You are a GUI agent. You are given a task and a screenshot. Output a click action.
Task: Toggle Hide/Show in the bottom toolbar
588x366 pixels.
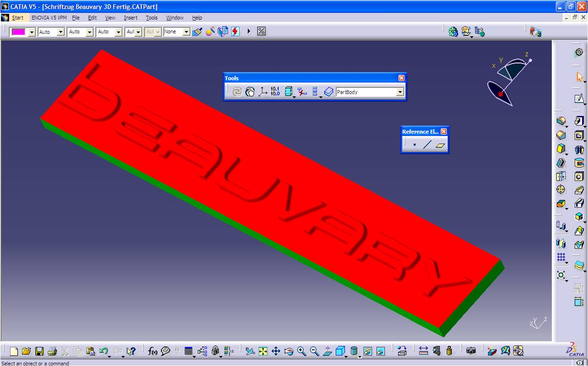(x=368, y=351)
